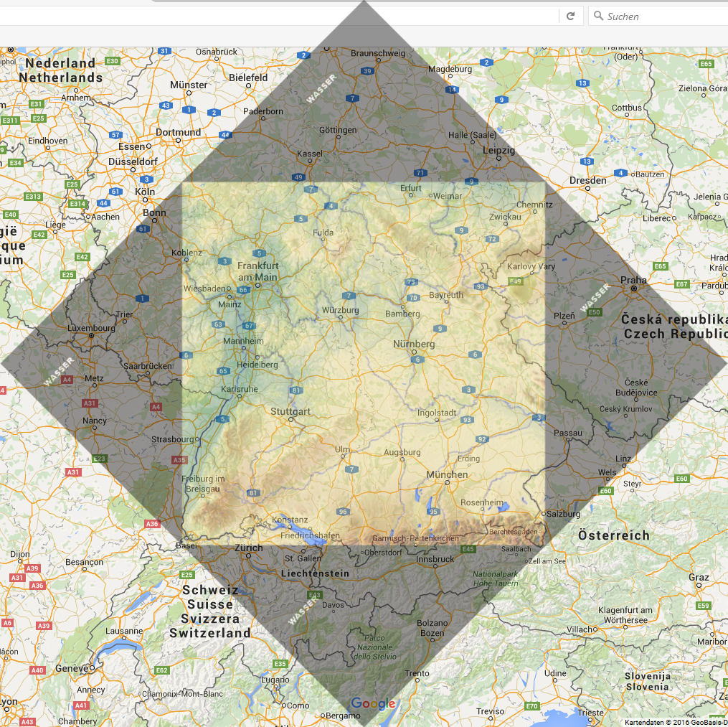
Task: Open the Kartendaten copyright attribution
Action: (675, 722)
